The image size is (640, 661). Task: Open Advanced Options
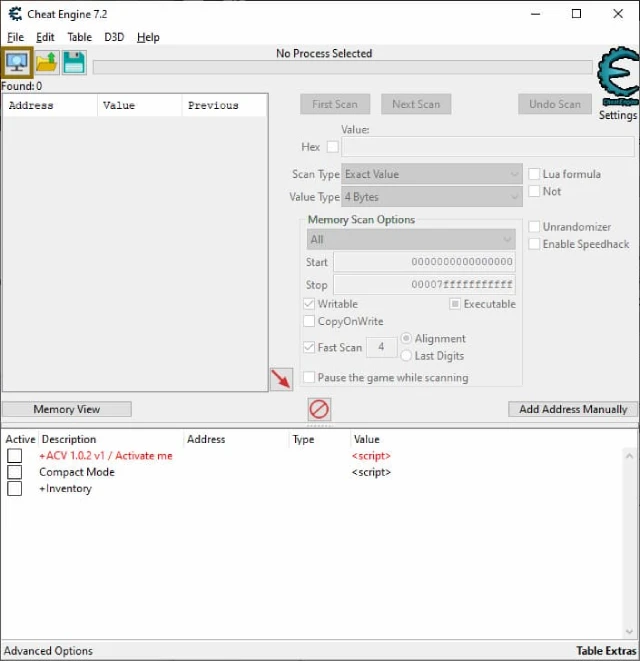point(48,650)
